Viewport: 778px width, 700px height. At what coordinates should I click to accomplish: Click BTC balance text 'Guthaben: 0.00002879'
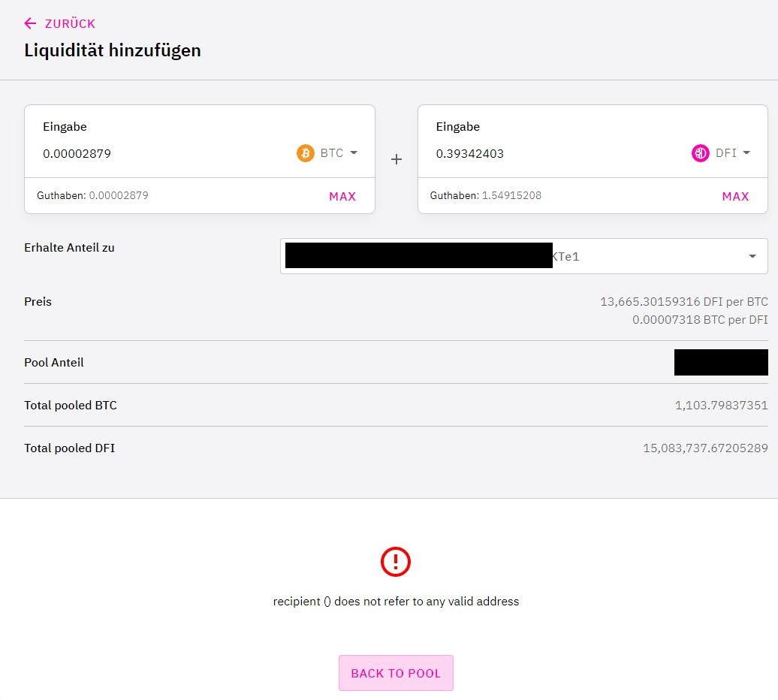click(x=93, y=195)
